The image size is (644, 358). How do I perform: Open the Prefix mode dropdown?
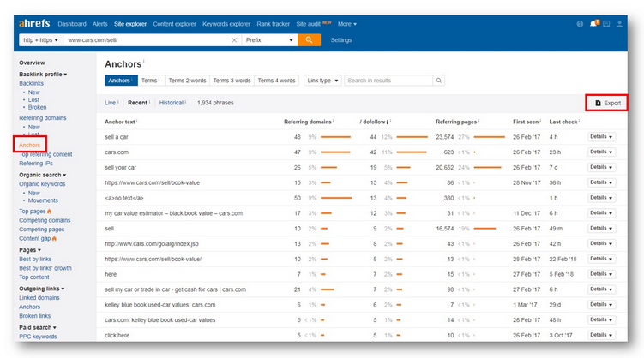(269, 39)
